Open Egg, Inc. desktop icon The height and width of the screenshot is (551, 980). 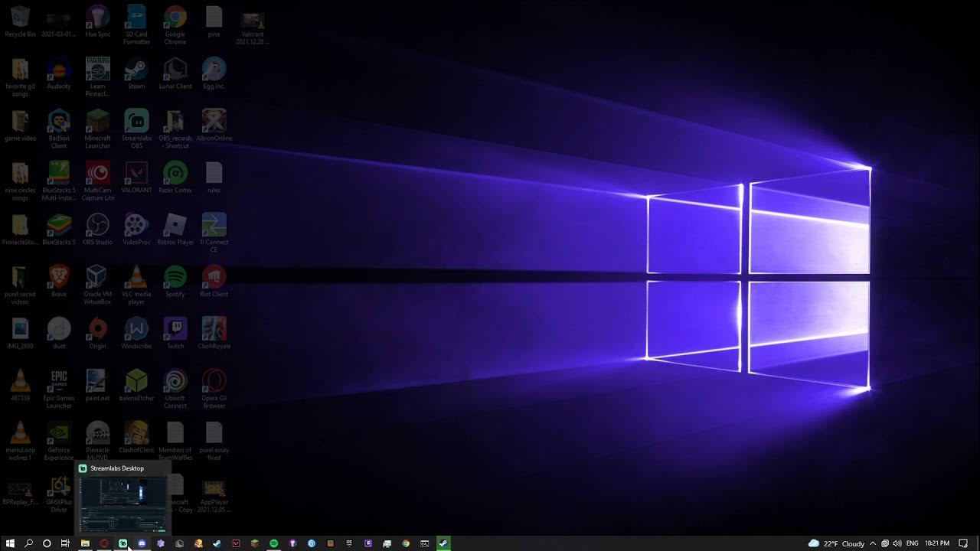pyautogui.click(x=214, y=74)
